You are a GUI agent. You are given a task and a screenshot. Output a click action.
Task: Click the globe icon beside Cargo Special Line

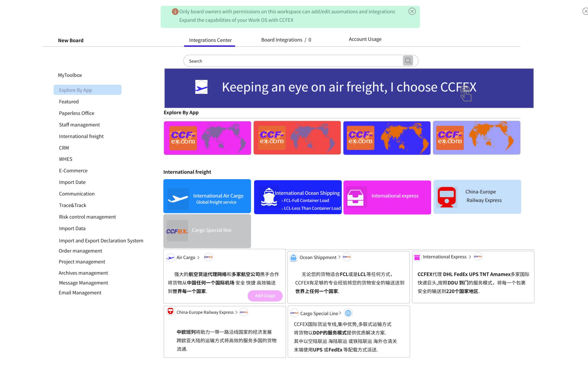[x=348, y=313]
